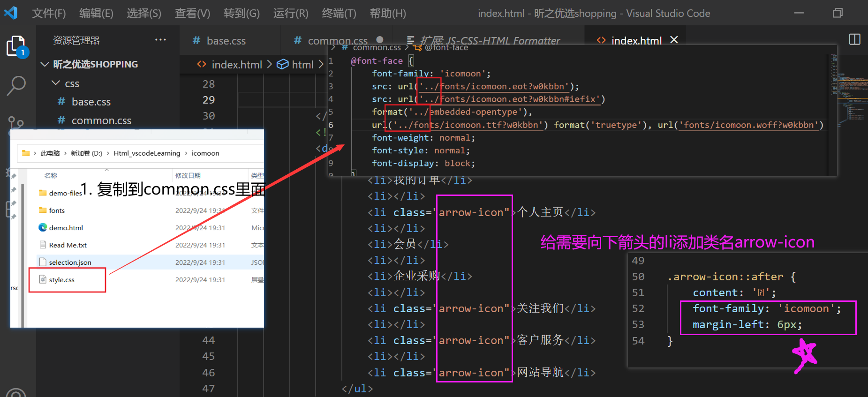Click icomoon in the file explorer path
Viewport: 868px width, 397px height.
tap(205, 153)
